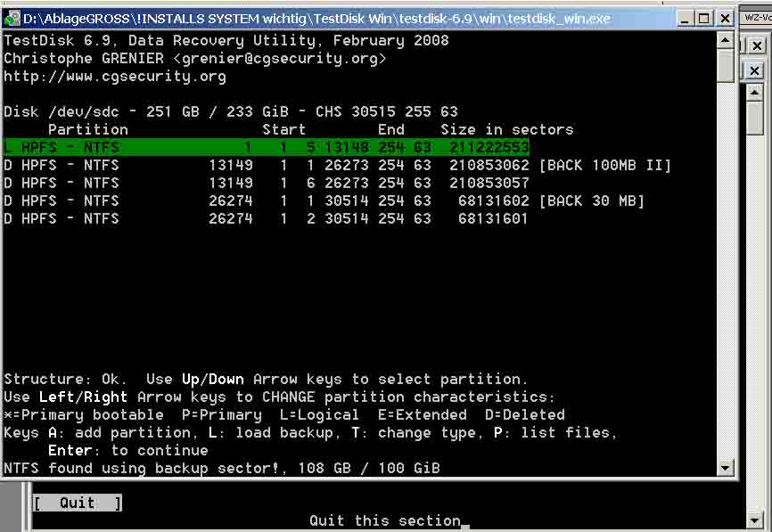The image size is (772, 532).
Task: Click upper X close button in right background window
Action: tap(757, 46)
